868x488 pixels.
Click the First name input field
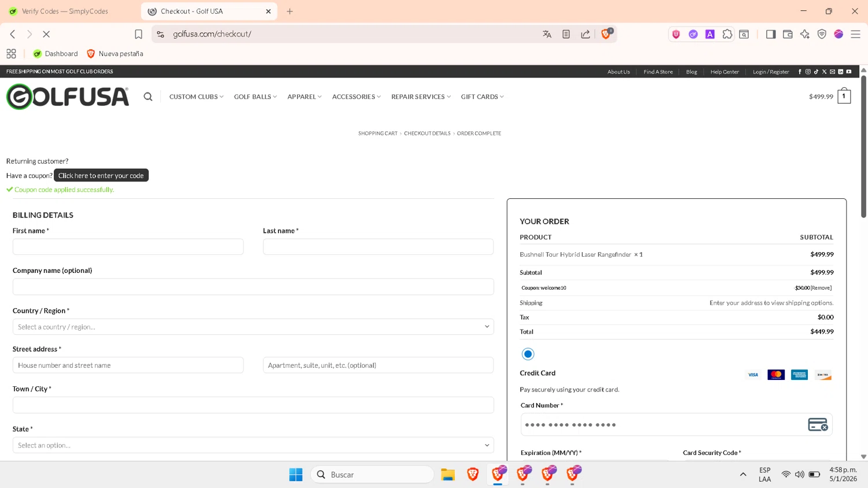[x=128, y=247]
